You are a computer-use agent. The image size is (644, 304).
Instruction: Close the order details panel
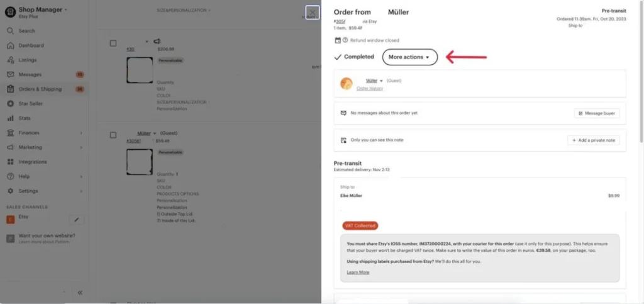coord(313,13)
